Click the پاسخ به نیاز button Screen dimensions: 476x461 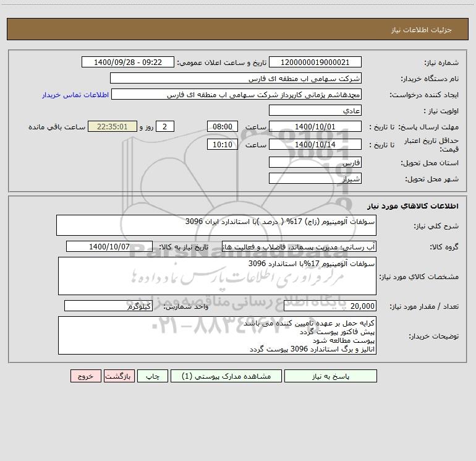(331, 376)
